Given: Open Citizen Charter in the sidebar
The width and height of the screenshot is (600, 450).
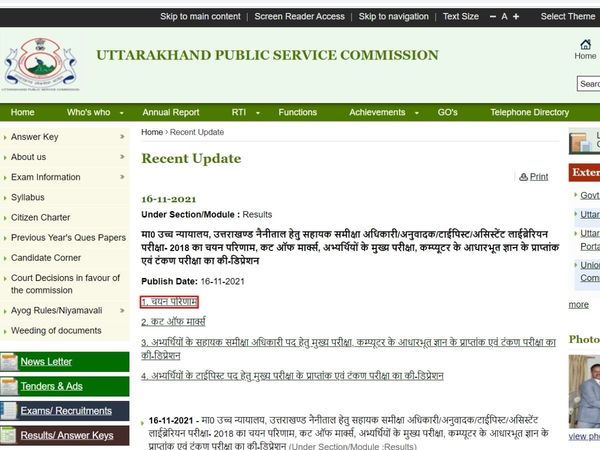Looking at the screenshot, I should (x=41, y=217).
